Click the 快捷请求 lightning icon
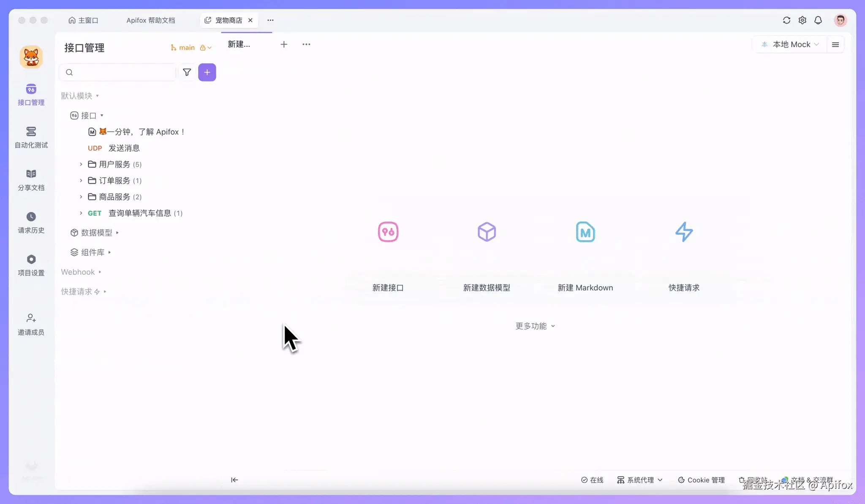Screen dimensions: 865x504 click(x=684, y=232)
